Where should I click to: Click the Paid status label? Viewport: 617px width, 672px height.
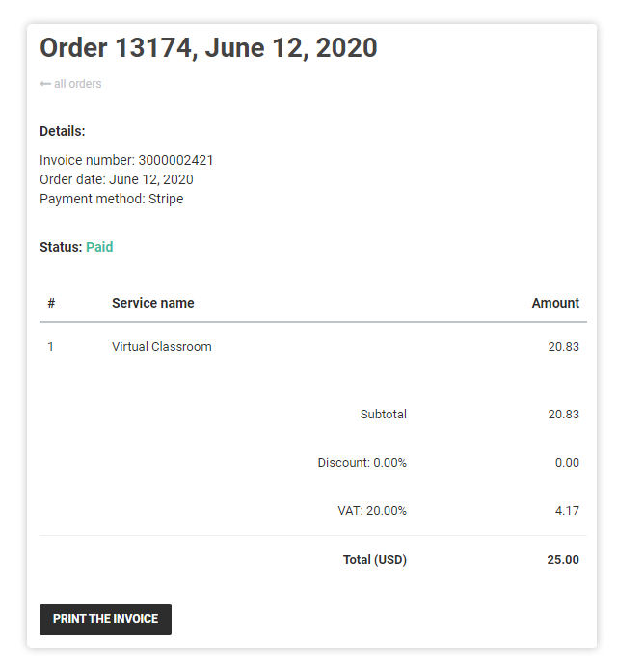99,247
